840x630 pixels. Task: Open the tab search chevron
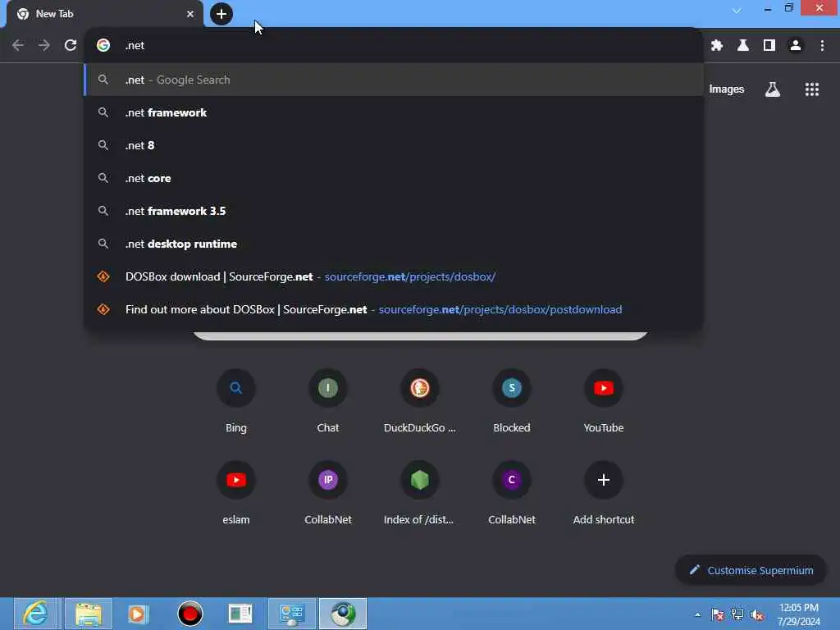click(x=737, y=10)
